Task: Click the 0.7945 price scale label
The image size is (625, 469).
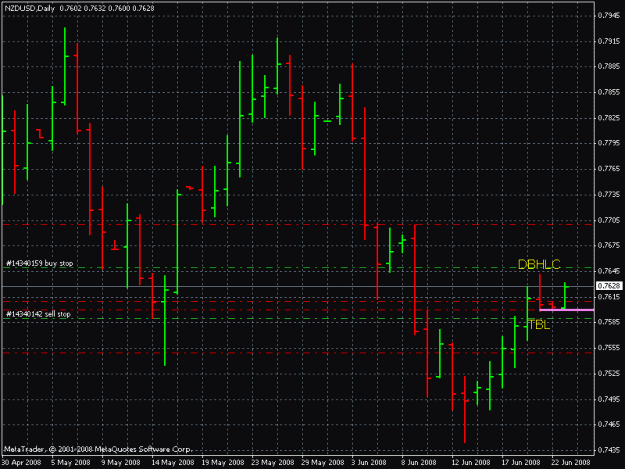Action: coord(609,16)
